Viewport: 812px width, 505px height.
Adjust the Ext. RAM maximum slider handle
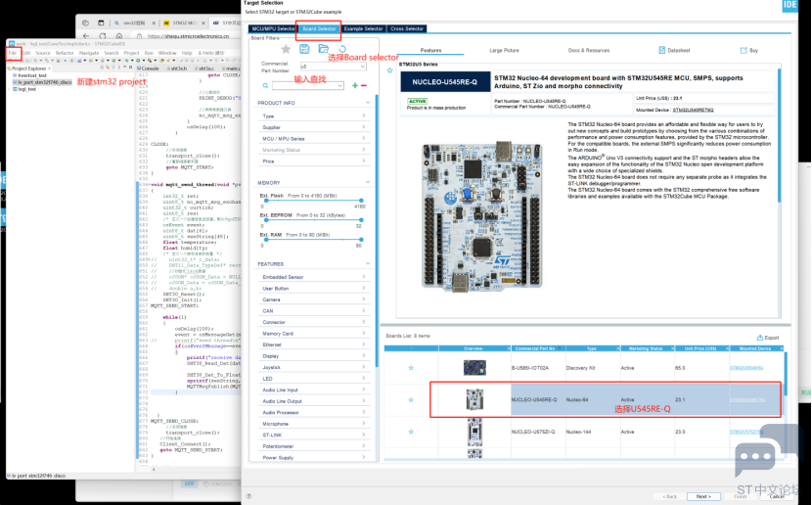(x=361, y=240)
